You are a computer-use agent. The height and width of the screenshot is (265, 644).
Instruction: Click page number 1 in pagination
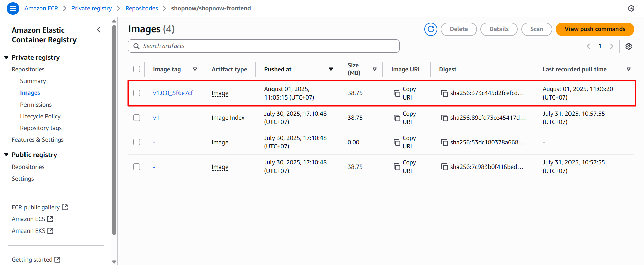coord(600,46)
